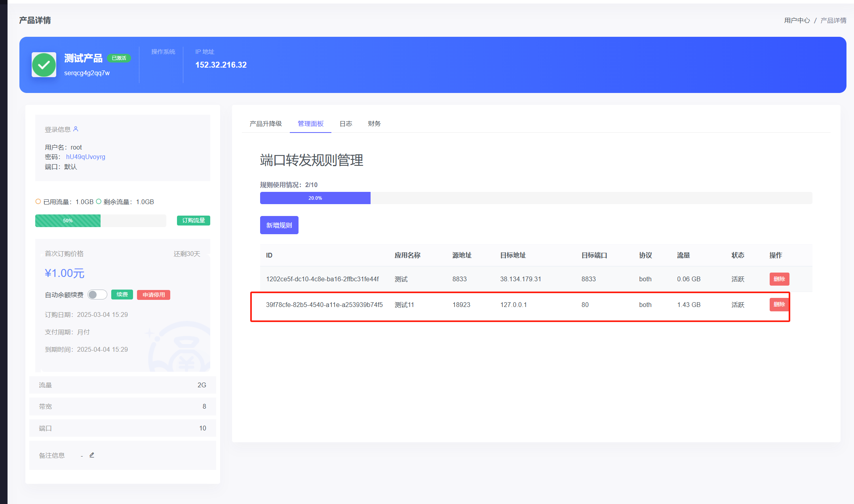This screenshot has height=504, width=854.
Task: Click the password link hU49qUvoyrg
Action: [86, 157]
